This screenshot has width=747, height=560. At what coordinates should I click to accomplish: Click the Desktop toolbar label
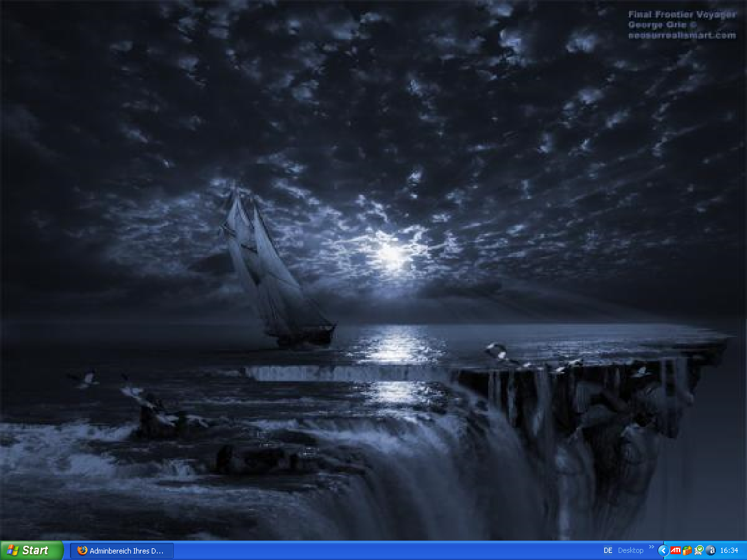coord(630,550)
